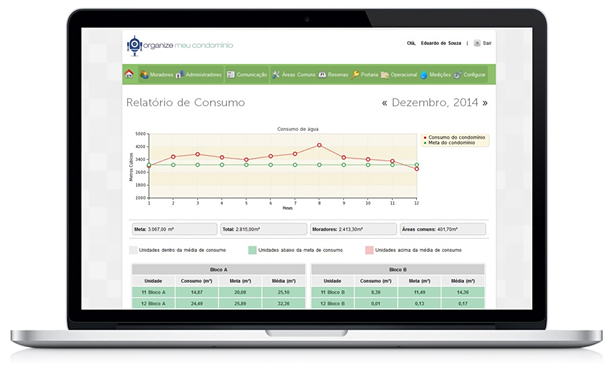The height and width of the screenshot is (365, 615).
Task: Click Consumo (m³) column header in Bloco A
Action: [x=197, y=281]
